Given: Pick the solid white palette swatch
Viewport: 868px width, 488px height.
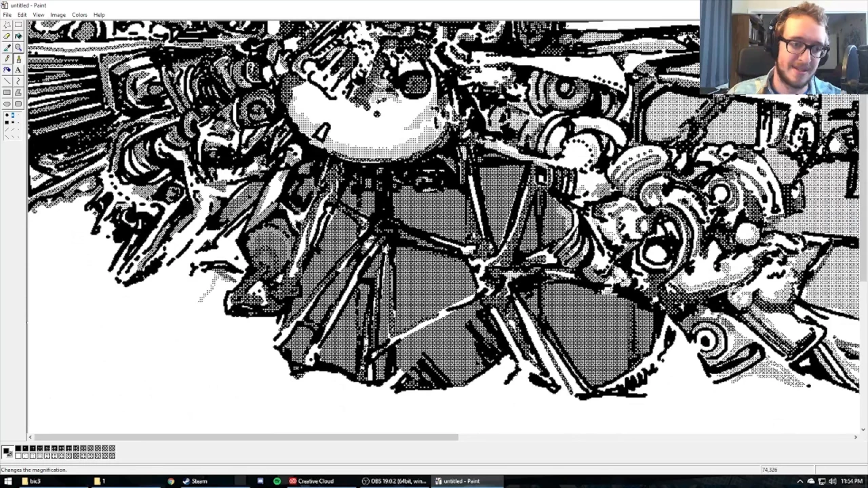Looking at the screenshot, I should [x=18, y=455].
